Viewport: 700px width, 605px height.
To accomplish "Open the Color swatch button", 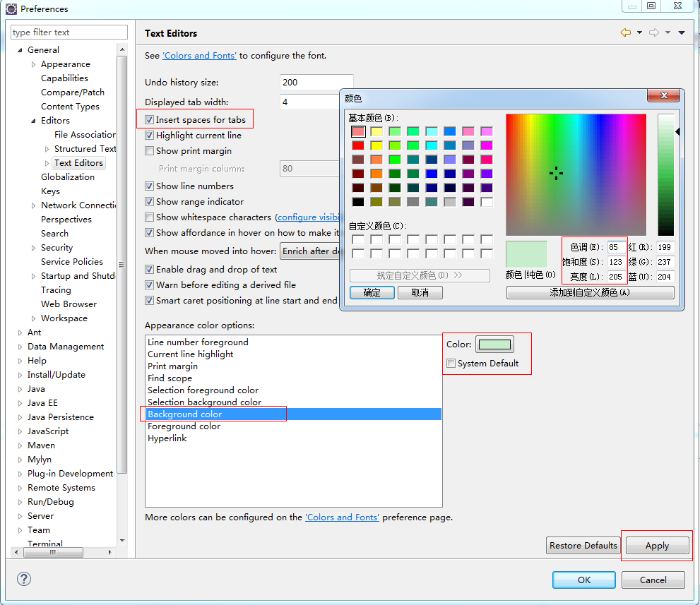I will click(x=494, y=345).
